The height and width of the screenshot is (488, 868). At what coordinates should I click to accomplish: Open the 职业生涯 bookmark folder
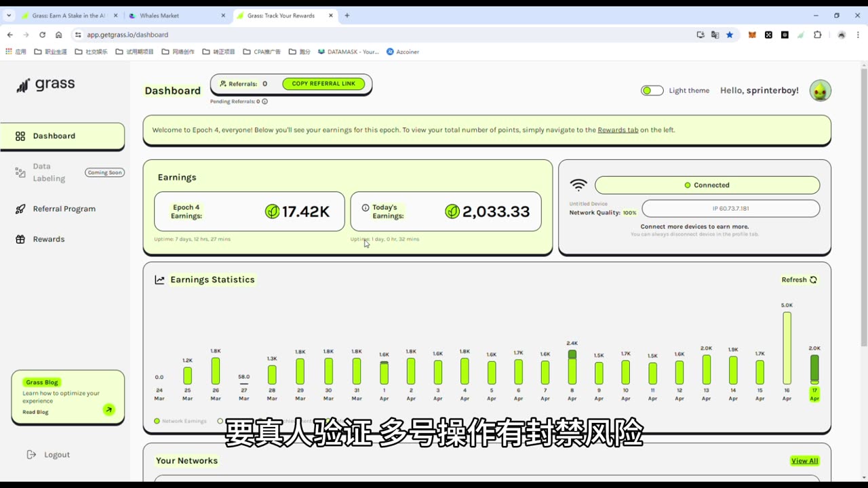[x=51, y=52]
